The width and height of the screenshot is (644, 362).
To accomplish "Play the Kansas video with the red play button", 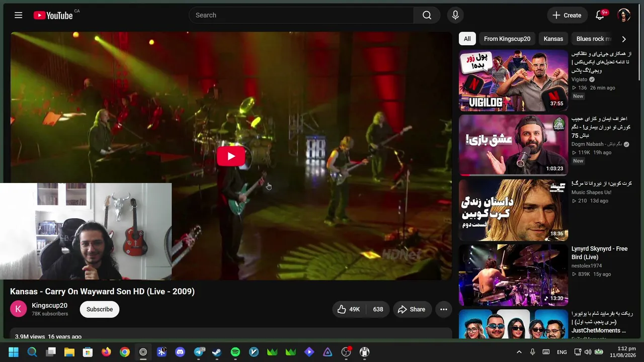I will pos(231,156).
